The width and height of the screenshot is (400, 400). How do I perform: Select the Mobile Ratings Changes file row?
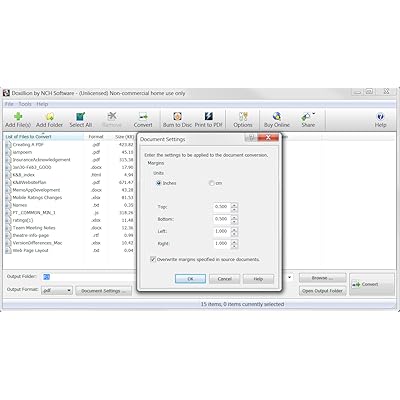tap(70, 198)
